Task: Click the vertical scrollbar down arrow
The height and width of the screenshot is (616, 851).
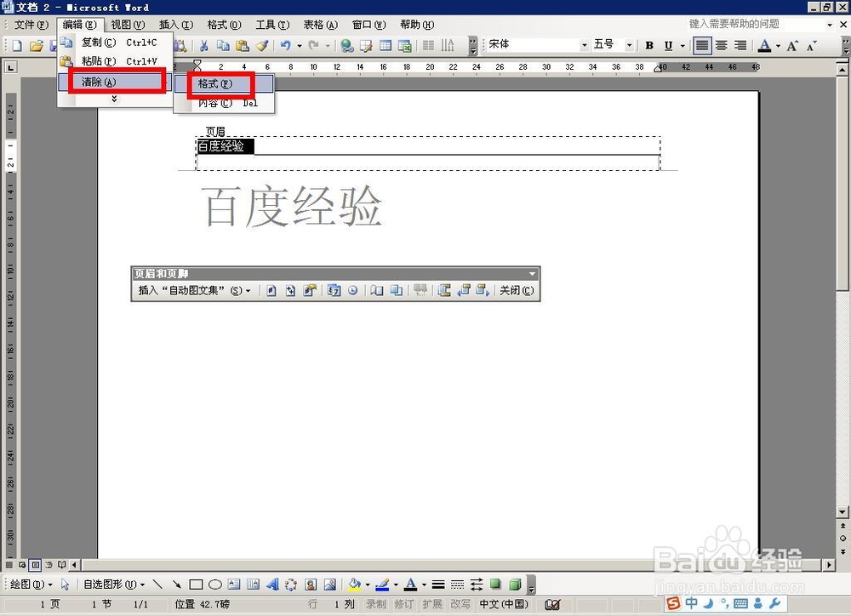Action: [x=842, y=512]
